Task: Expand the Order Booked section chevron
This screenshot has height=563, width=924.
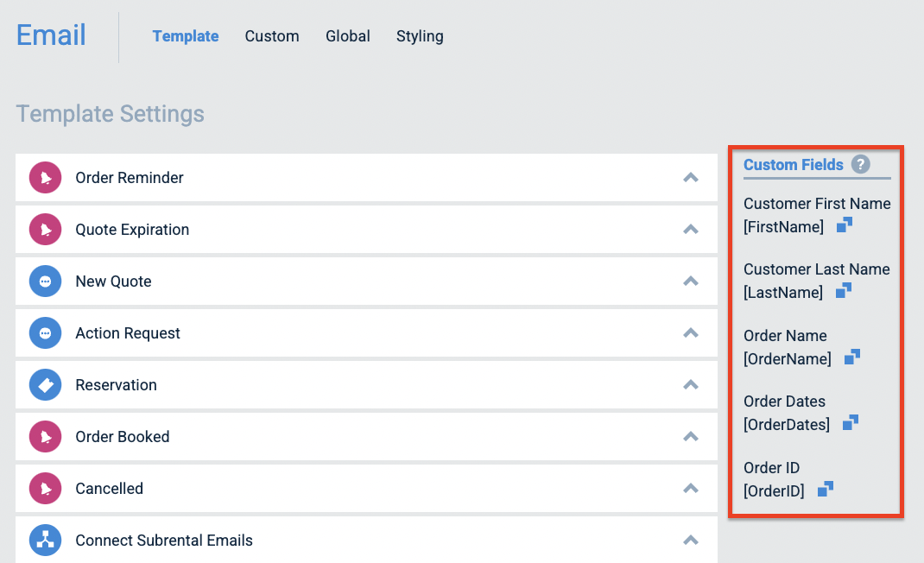Action: (691, 437)
